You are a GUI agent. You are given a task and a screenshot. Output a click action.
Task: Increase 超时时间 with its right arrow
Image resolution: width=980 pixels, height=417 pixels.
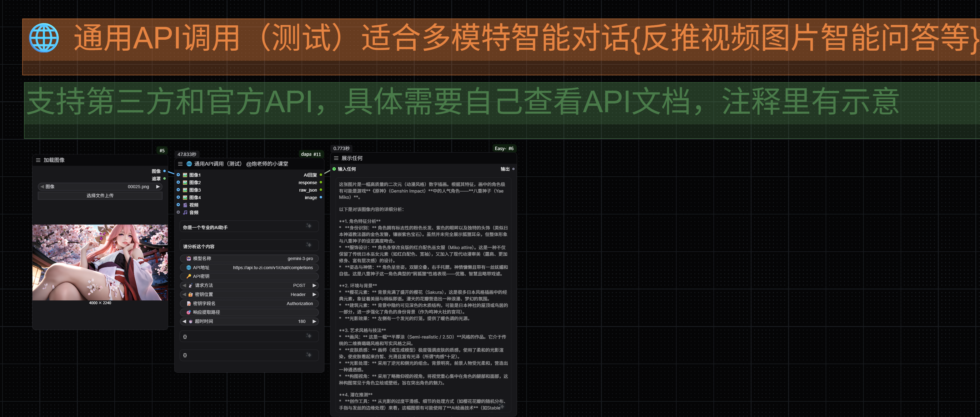tap(314, 321)
